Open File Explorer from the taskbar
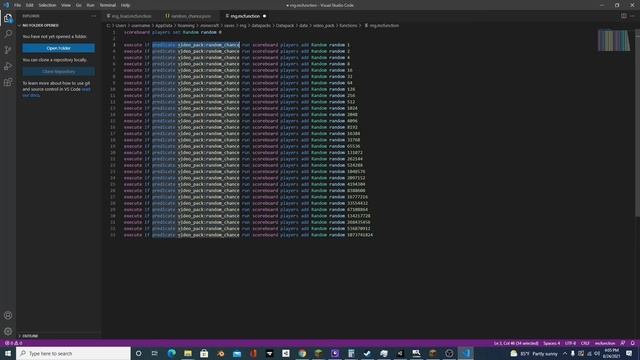The height and width of the screenshot is (360, 640). click(x=188, y=353)
